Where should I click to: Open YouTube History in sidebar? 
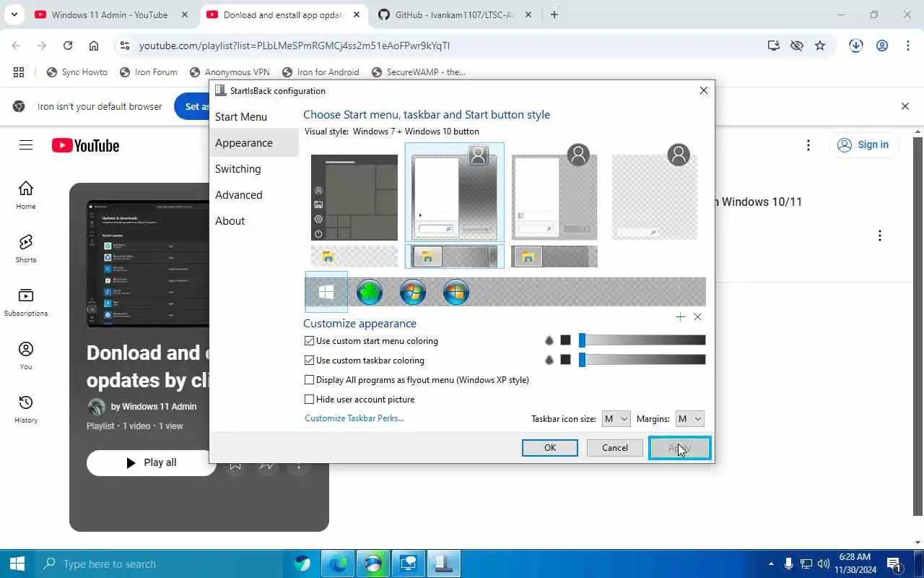[x=26, y=408]
